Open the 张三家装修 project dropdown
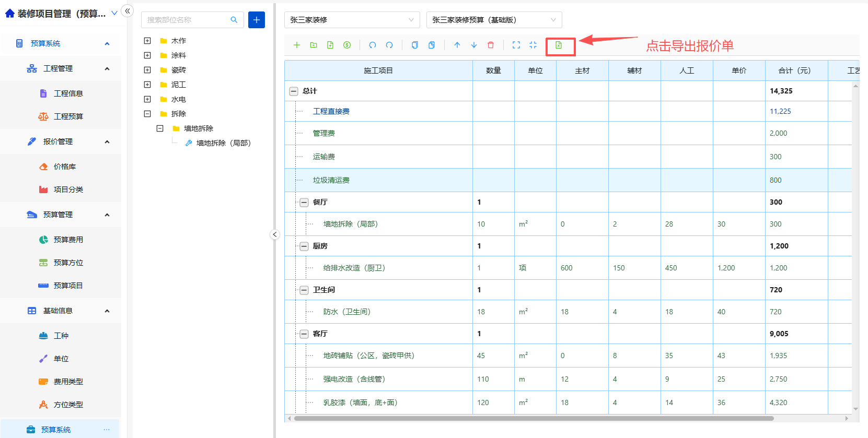868x438 pixels. [x=352, y=20]
